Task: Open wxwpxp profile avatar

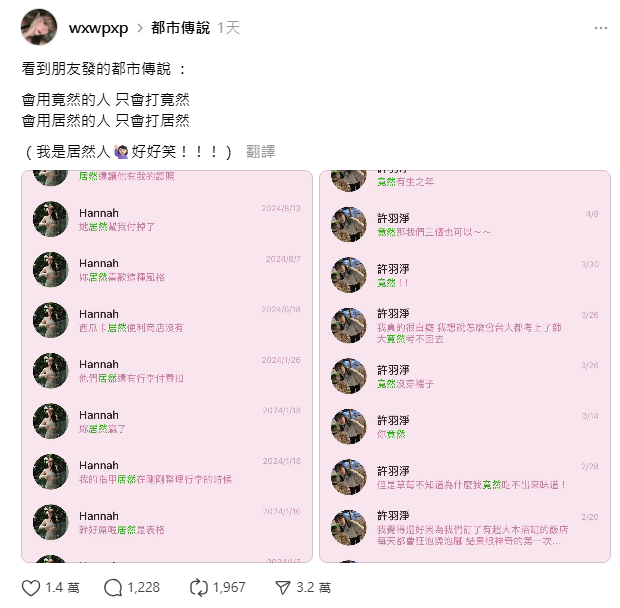Action: [39, 27]
